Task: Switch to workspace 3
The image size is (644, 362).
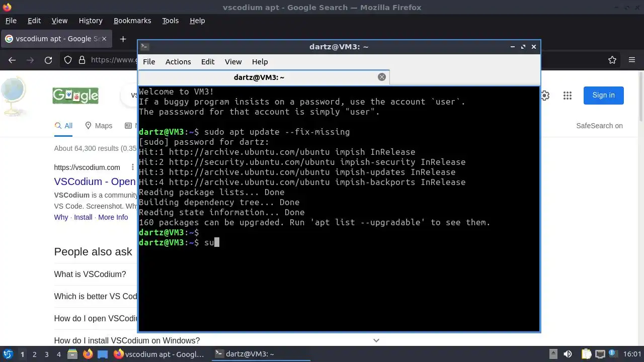Action: 46,354
